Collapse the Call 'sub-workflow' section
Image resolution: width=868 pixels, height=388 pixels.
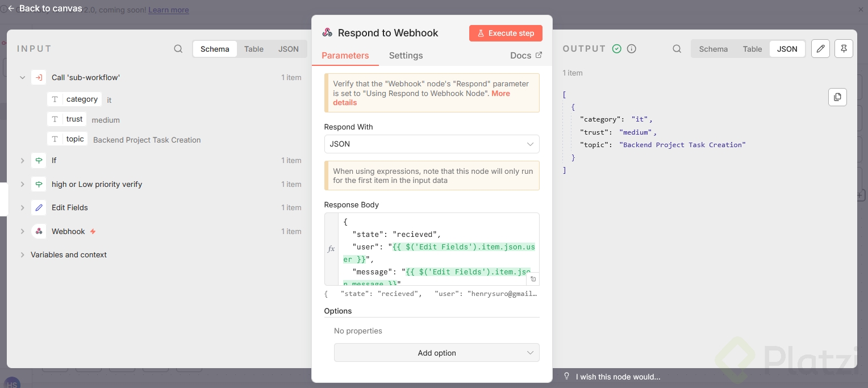click(x=23, y=77)
